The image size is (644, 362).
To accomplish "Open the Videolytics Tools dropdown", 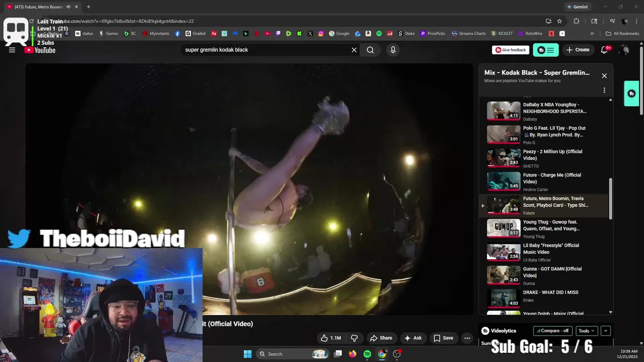I will (x=587, y=331).
